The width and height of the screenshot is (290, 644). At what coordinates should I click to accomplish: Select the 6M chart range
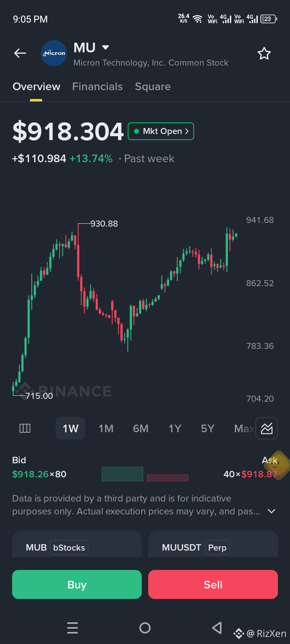(141, 428)
